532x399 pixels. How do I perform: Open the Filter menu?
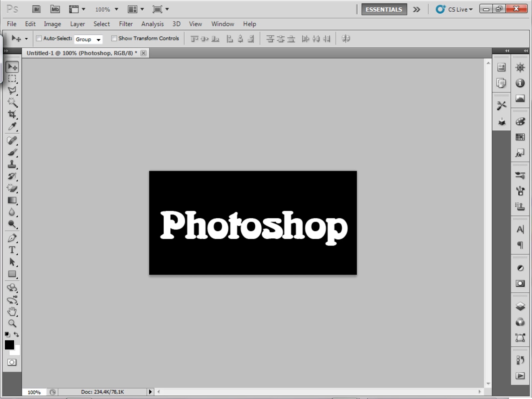pyautogui.click(x=126, y=24)
